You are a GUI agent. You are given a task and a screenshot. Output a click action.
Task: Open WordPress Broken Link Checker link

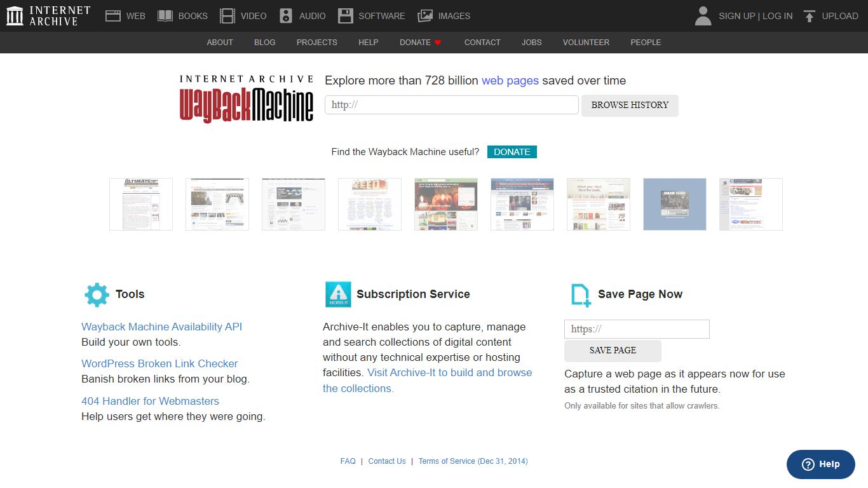[x=159, y=363]
